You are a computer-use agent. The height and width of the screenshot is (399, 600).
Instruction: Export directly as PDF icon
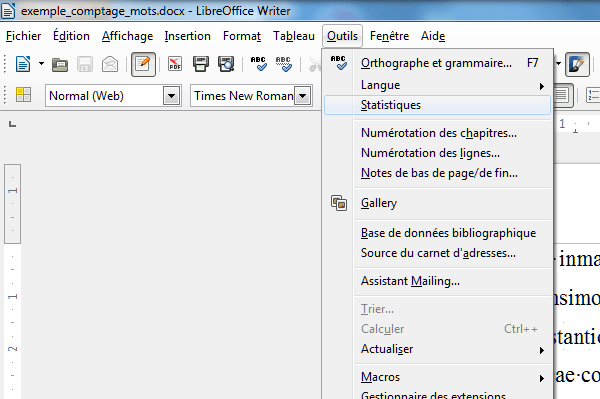[x=175, y=64]
